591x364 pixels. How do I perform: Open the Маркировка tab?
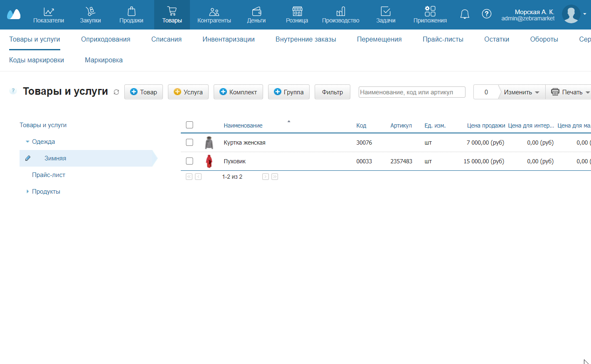click(x=104, y=60)
